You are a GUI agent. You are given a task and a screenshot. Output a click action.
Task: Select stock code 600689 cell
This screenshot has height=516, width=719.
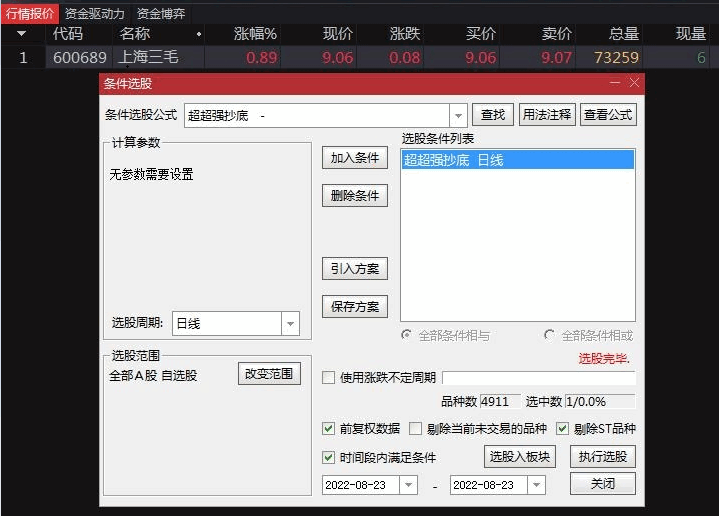[80, 57]
